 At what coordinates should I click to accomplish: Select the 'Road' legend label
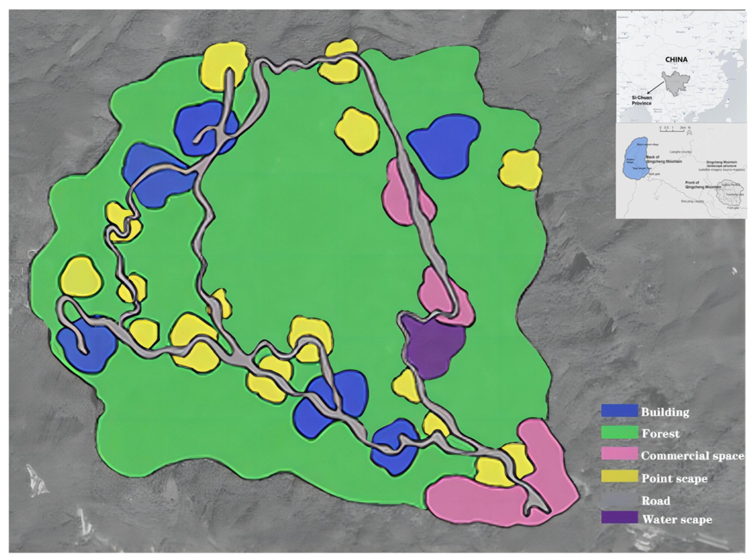pyautogui.click(x=656, y=500)
